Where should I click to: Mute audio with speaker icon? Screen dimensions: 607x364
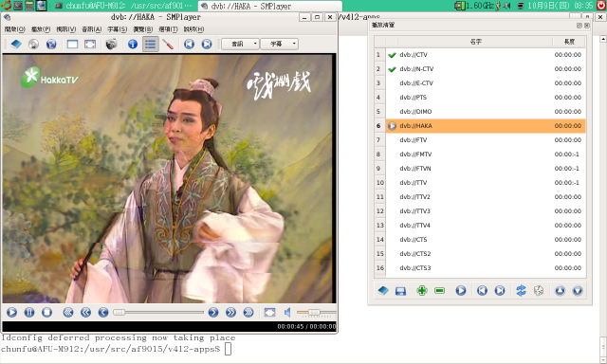click(x=287, y=312)
